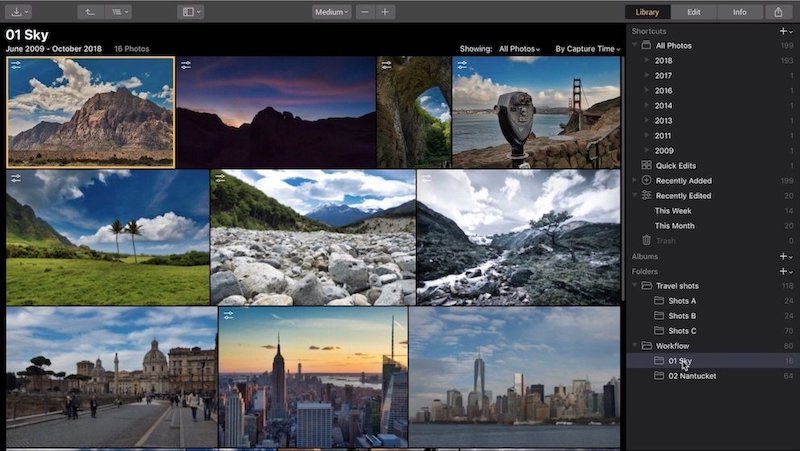
Task: Click the zoom out minus button
Action: point(365,12)
